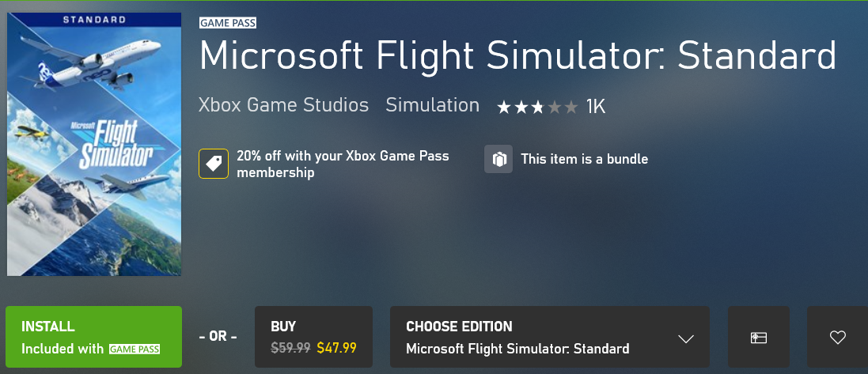Viewport: 868px width, 374px height.
Task: Click the bundle box icon
Action: tap(498, 160)
